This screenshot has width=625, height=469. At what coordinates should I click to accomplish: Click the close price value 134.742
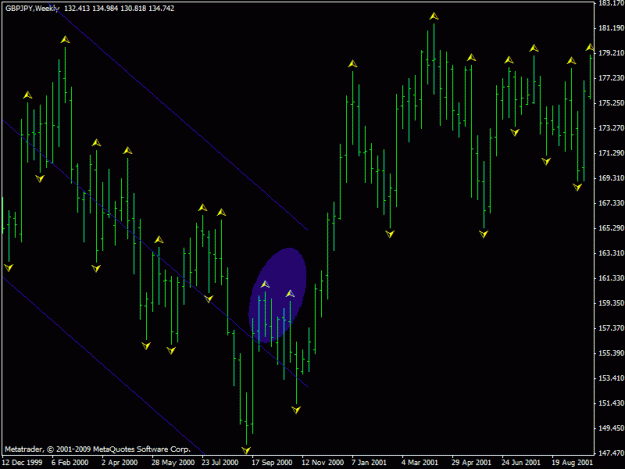pyautogui.click(x=161, y=8)
